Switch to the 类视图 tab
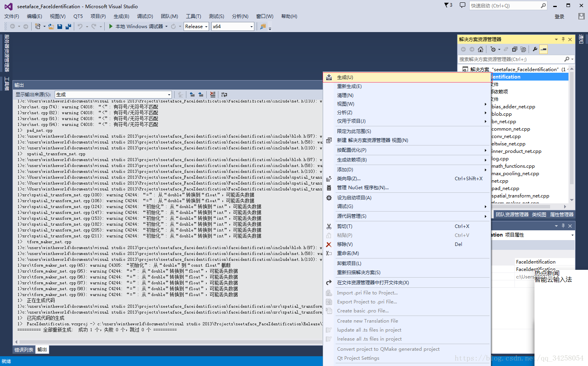 point(539,214)
